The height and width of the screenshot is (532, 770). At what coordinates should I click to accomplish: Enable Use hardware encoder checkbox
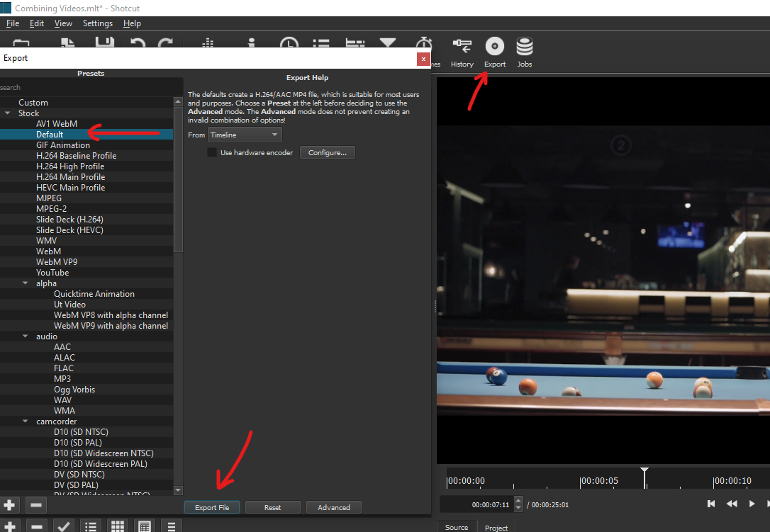[212, 152]
